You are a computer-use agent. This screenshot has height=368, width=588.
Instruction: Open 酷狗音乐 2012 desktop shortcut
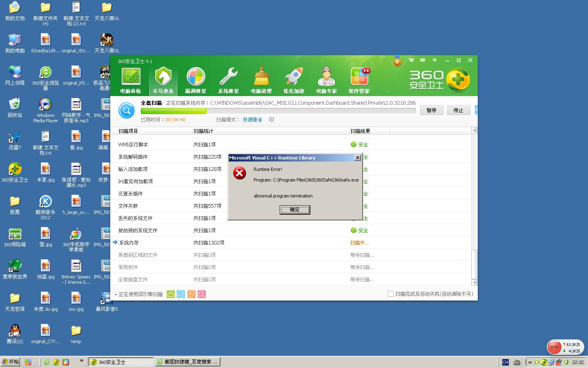[x=45, y=207]
